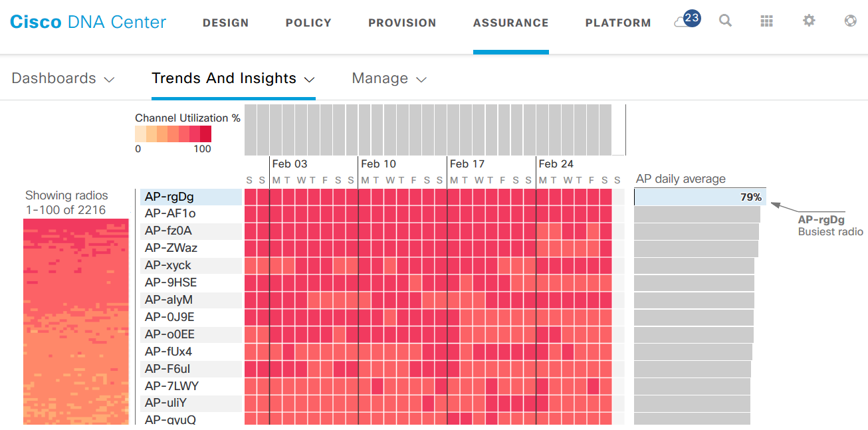Click the help lifebuoy icon
The height and width of the screenshot is (430, 868).
pyautogui.click(x=850, y=21)
